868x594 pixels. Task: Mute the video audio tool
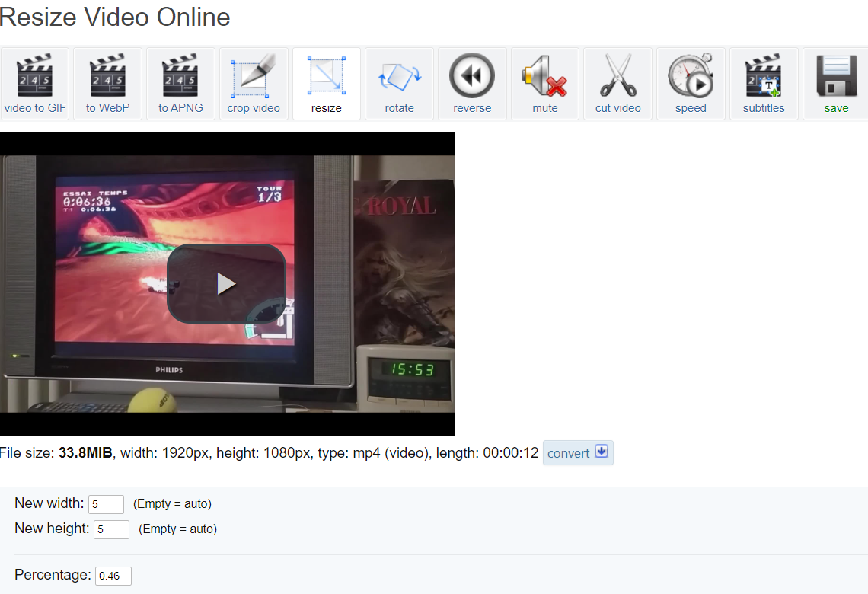(544, 84)
